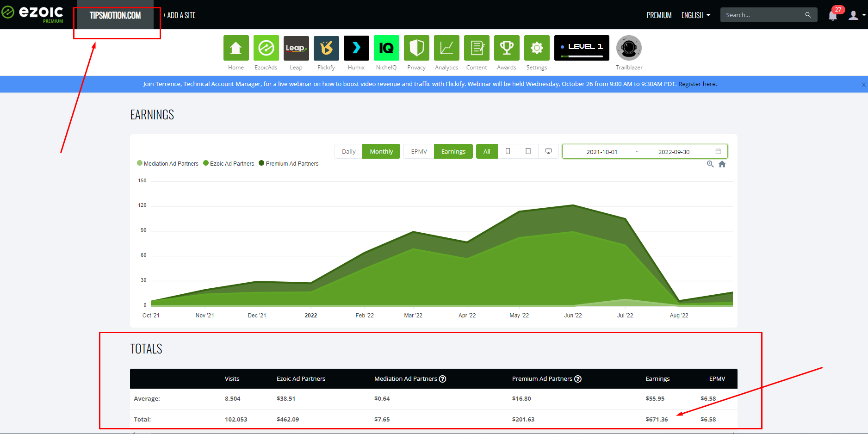Click average visits value 8,504
Viewport: 868px width, 434px height.
233,398
